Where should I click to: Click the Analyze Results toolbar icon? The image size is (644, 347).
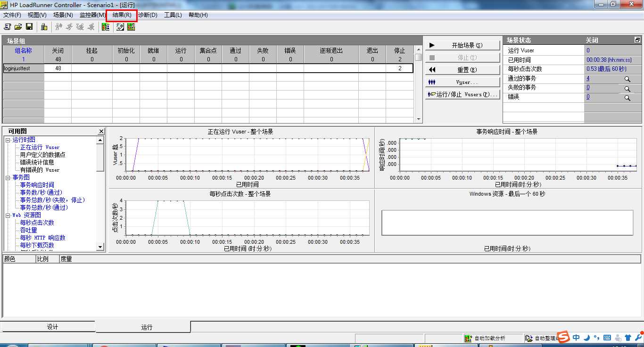click(105, 27)
